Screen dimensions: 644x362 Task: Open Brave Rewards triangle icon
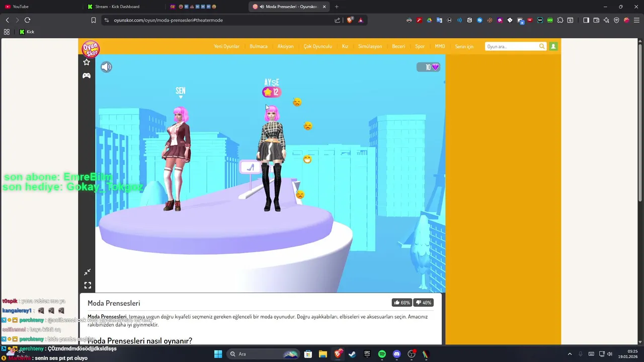361,20
